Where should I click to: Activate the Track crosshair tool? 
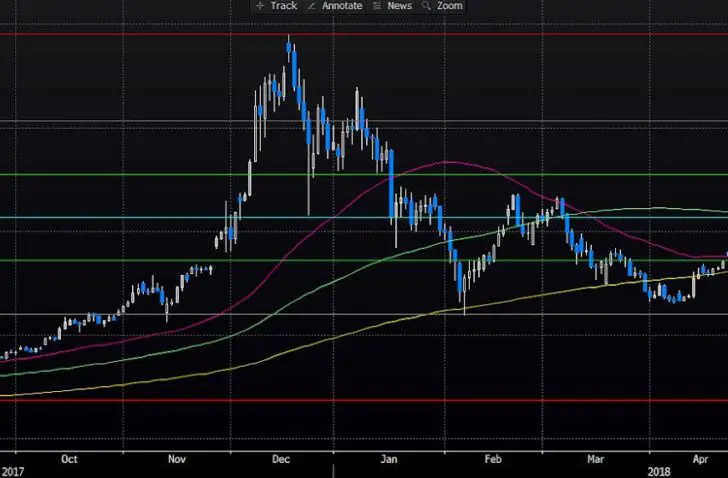coord(277,6)
